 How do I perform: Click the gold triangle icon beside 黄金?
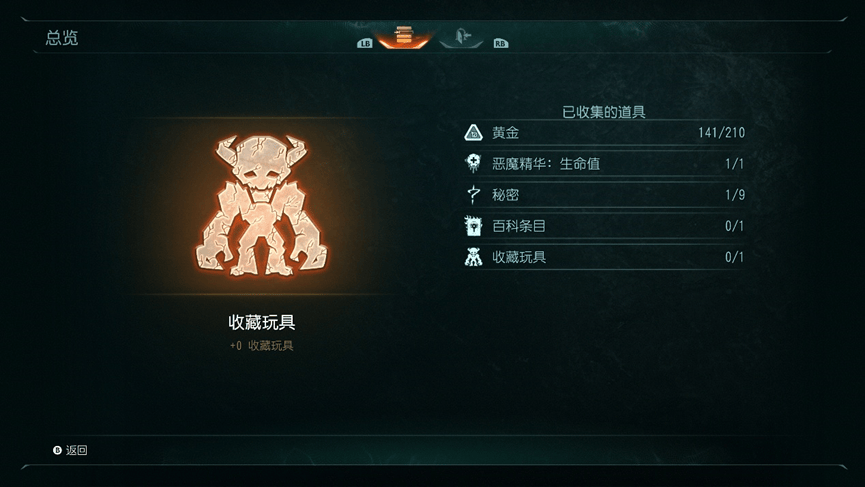point(473,132)
